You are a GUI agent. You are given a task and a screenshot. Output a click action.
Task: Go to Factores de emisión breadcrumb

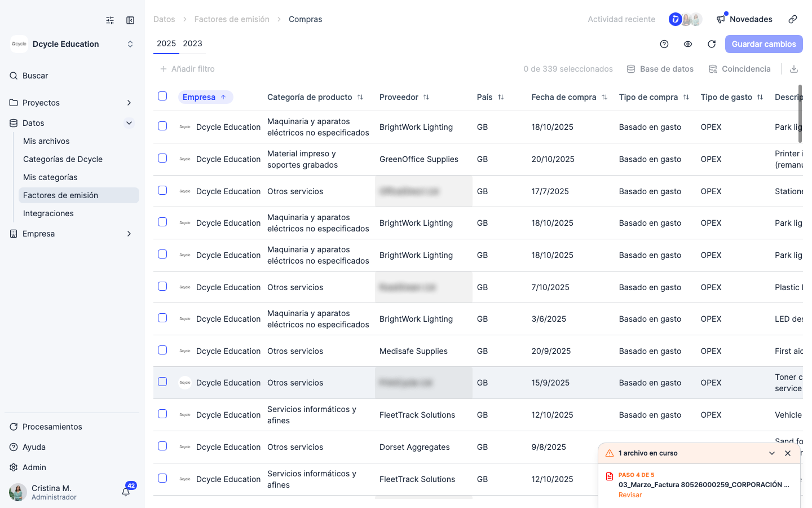(232, 19)
